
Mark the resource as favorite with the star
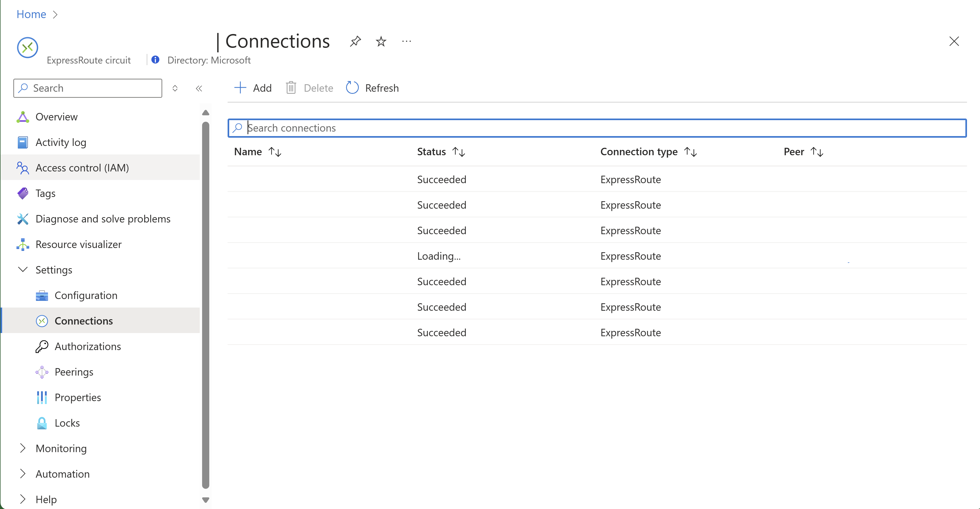coord(381,41)
